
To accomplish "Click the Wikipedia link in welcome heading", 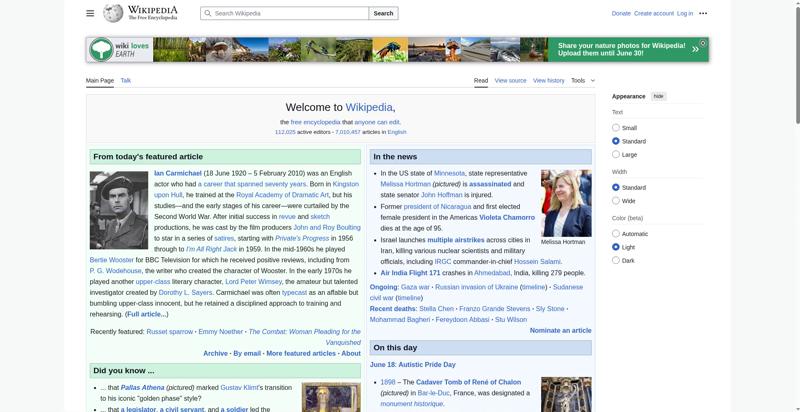I will 369,107.
